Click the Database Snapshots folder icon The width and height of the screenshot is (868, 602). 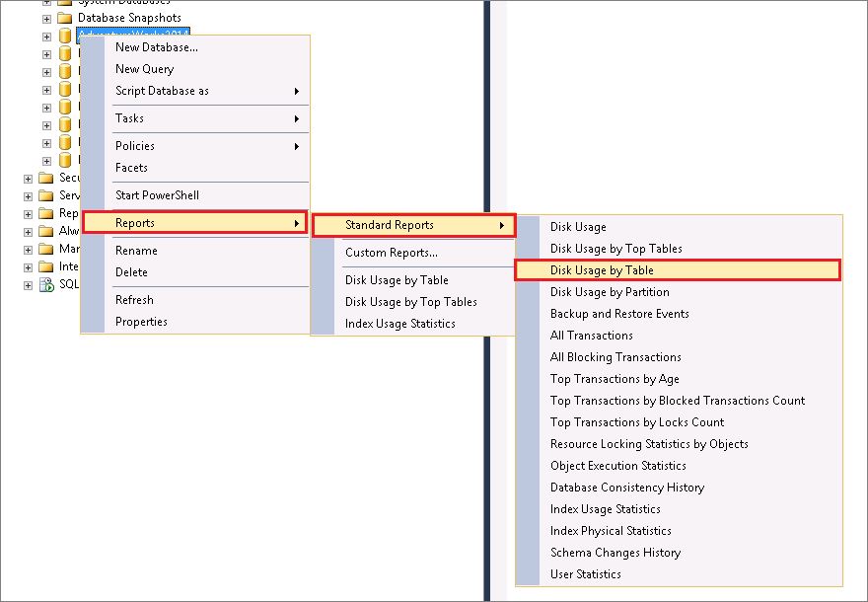66,18
